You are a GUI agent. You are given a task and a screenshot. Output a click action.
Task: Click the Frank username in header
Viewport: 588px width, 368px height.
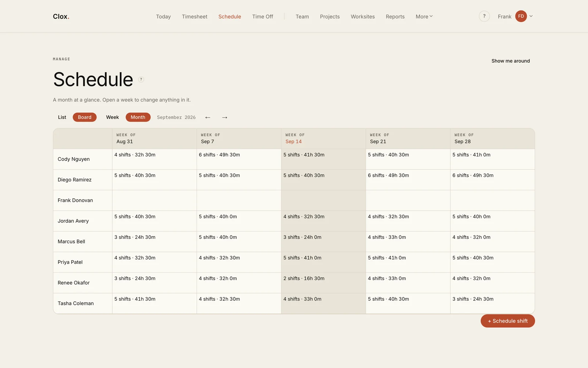(505, 17)
